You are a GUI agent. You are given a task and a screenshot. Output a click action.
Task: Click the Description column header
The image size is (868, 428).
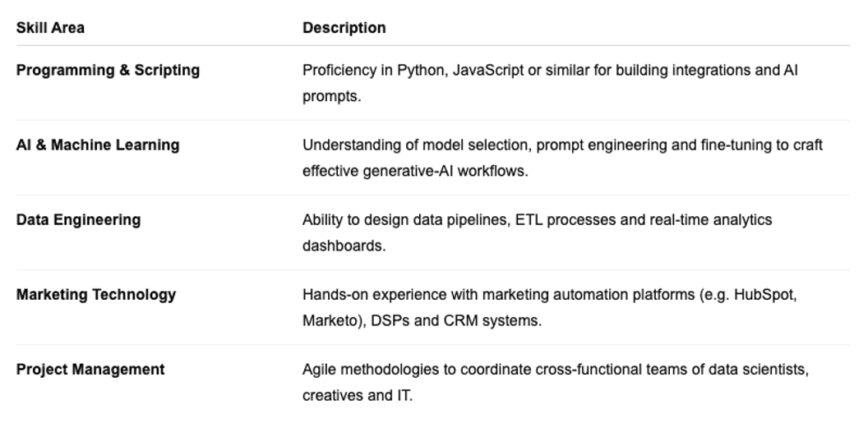click(x=344, y=28)
